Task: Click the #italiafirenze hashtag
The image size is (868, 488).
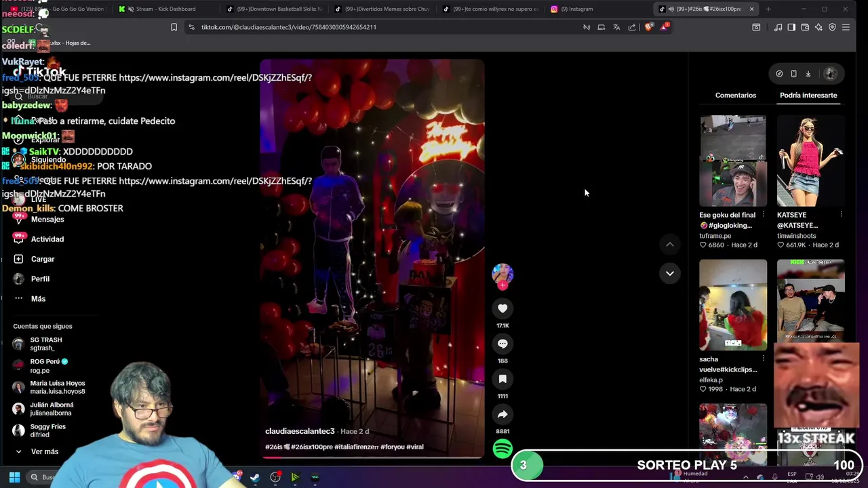Action: [357, 447]
